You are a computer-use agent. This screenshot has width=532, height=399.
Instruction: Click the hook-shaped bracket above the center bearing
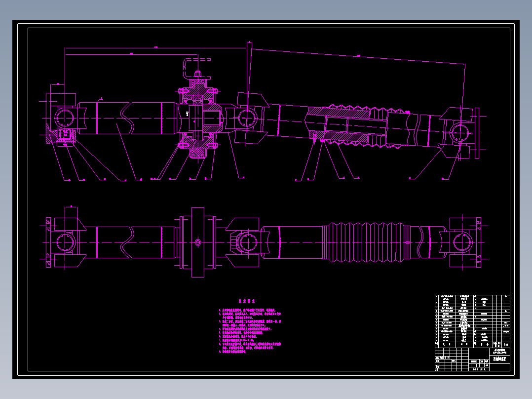[197, 69]
